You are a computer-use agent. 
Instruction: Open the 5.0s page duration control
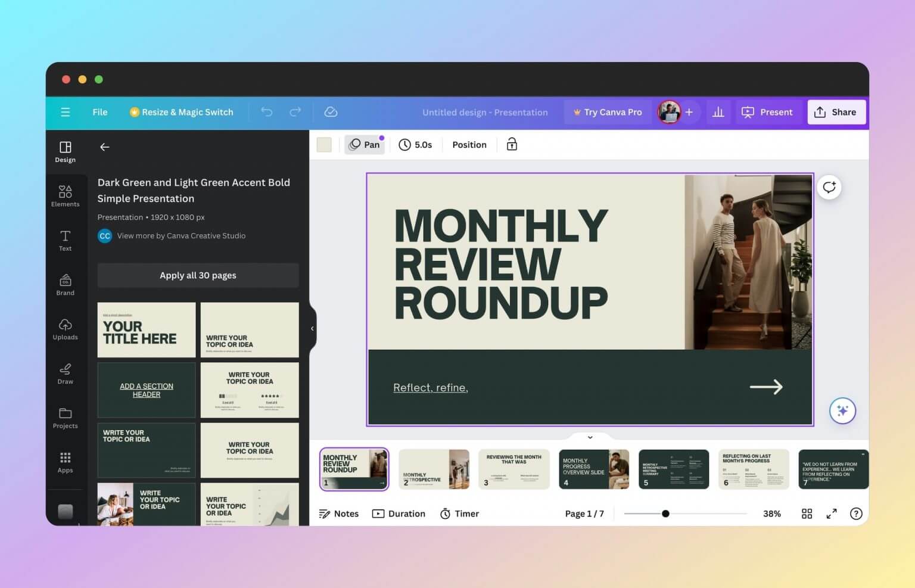(416, 144)
